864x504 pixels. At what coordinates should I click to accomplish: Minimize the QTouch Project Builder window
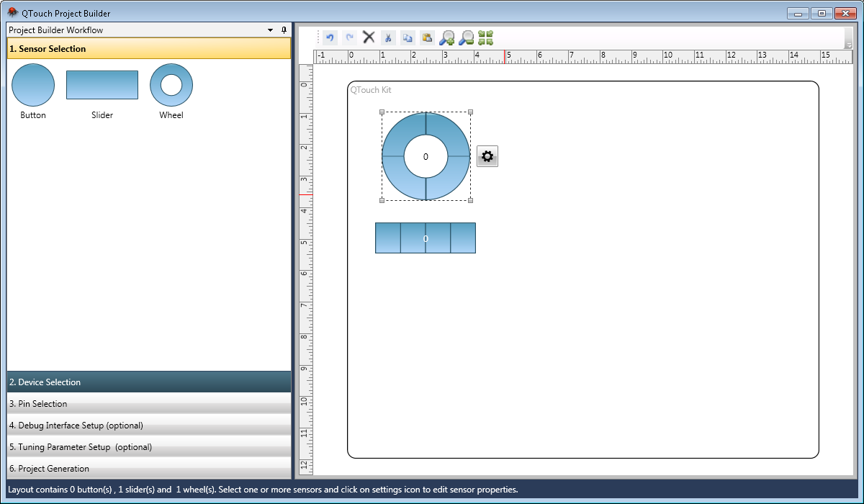[798, 13]
